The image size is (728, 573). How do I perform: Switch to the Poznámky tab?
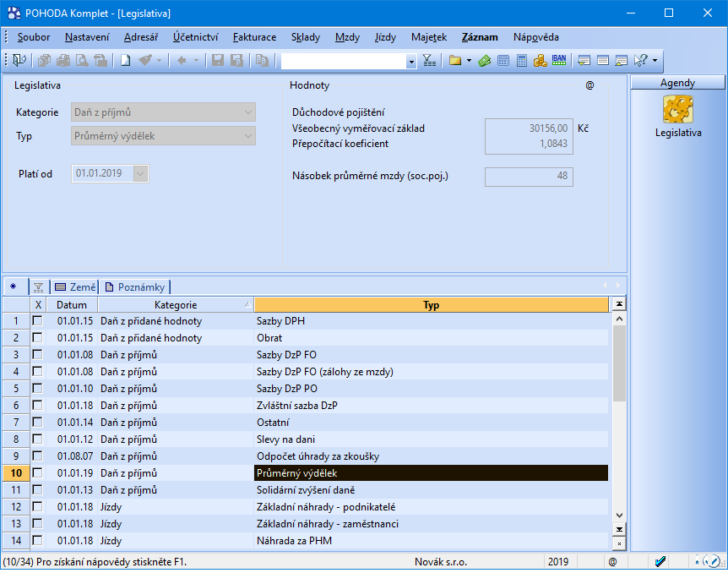(x=135, y=287)
